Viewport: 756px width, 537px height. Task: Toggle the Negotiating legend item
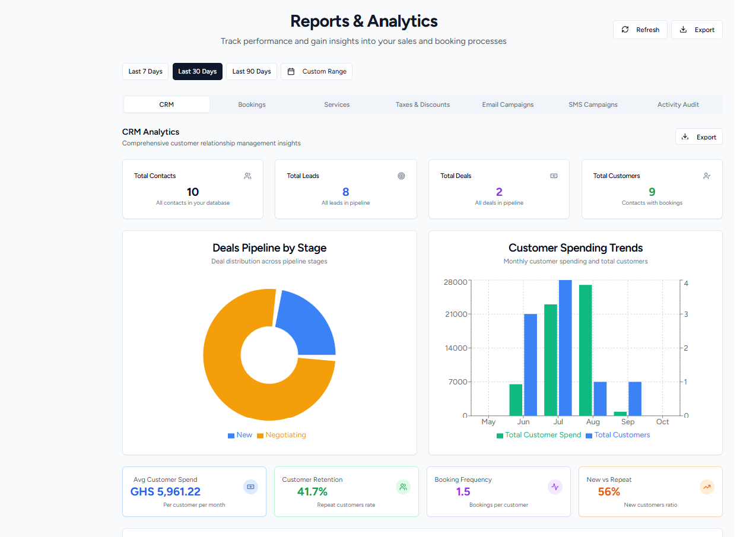(281, 435)
